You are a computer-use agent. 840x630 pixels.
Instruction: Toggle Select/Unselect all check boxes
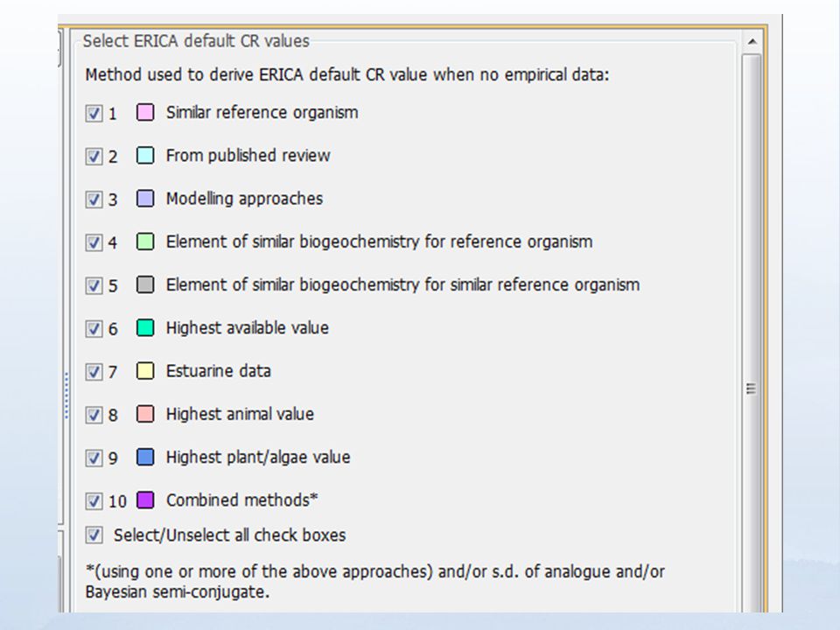94,535
